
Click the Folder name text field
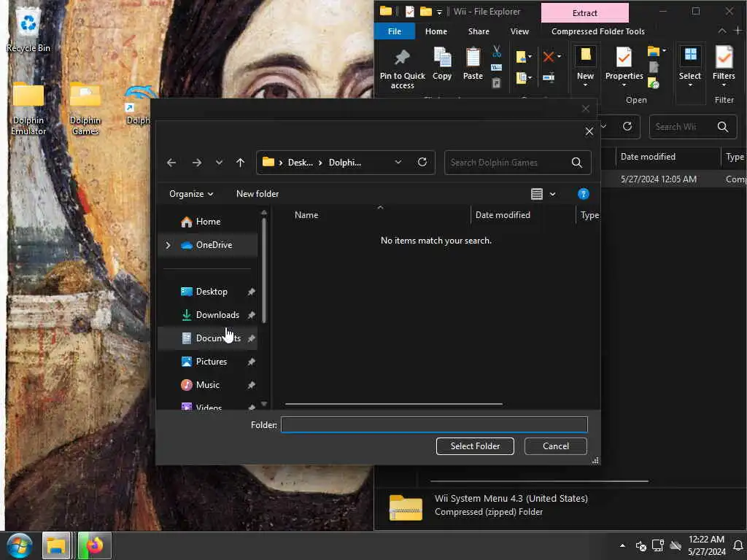tap(434, 424)
